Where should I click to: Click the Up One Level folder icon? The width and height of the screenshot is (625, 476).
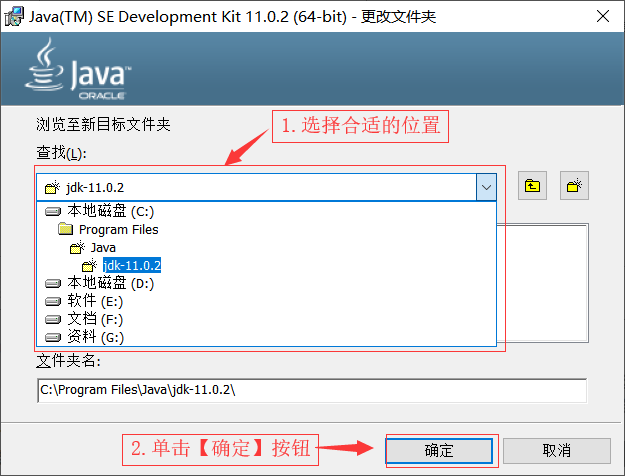(532, 186)
